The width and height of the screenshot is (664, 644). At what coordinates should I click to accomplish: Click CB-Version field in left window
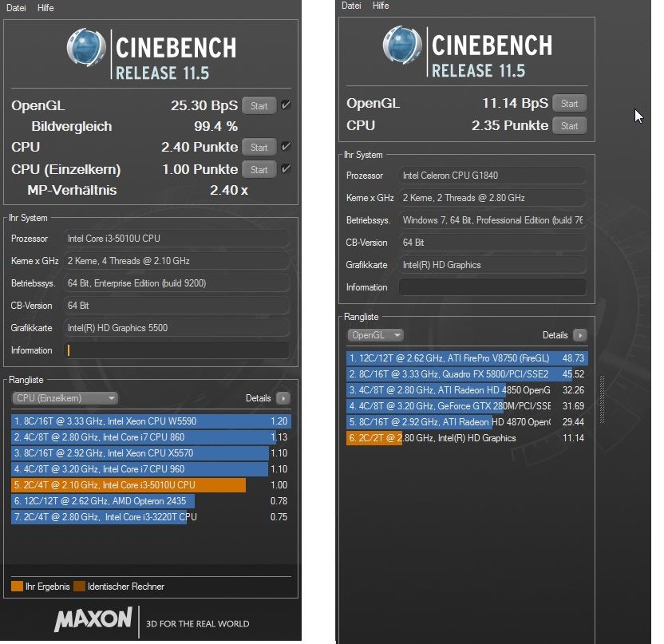[177, 306]
